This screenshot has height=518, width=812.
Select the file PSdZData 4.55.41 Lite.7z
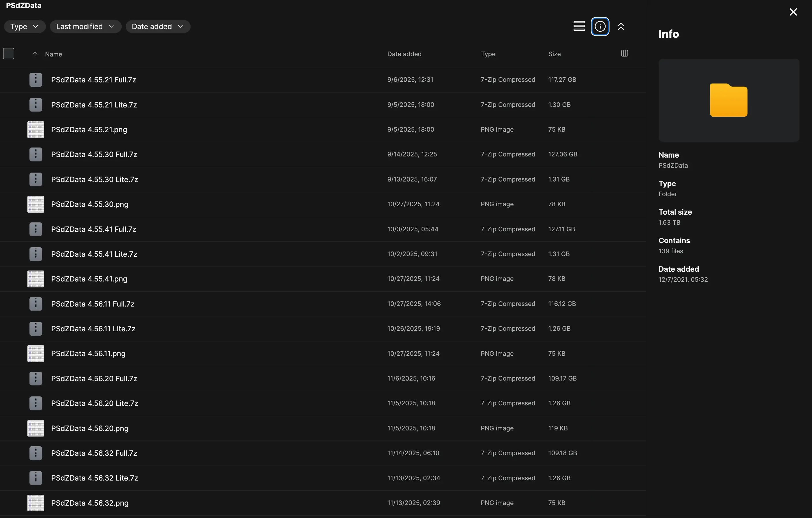(94, 254)
